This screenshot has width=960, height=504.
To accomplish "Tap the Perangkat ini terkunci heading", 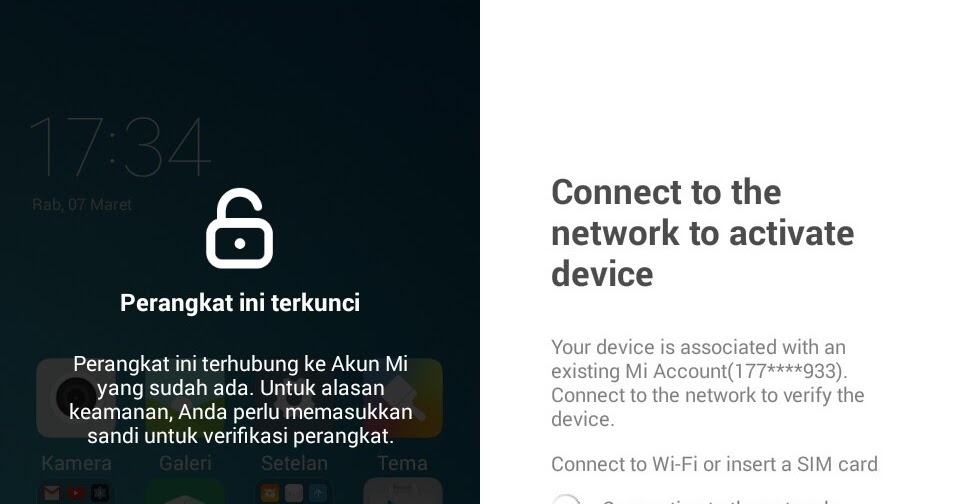I will [240, 303].
